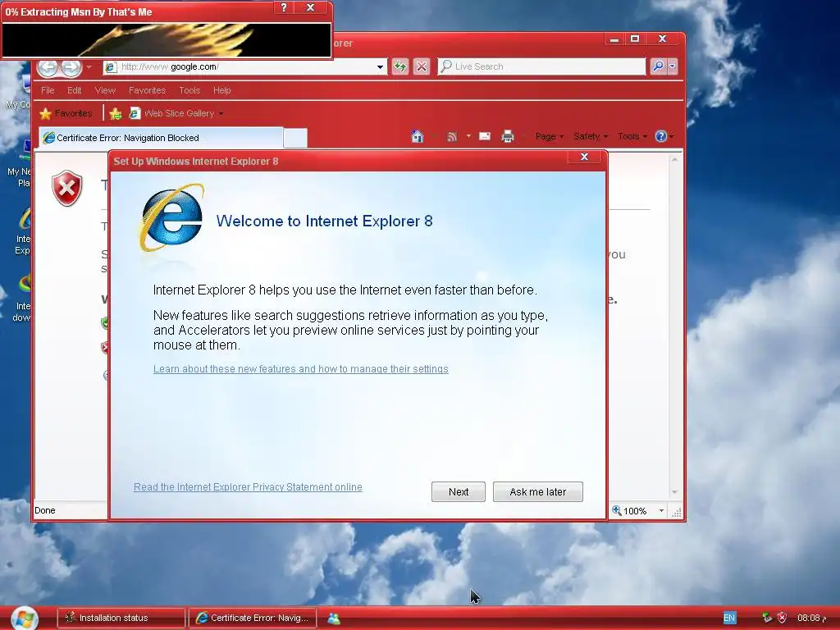Click the RSS Feeds icon
The width and height of the screenshot is (840, 630).
(x=452, y=137)
